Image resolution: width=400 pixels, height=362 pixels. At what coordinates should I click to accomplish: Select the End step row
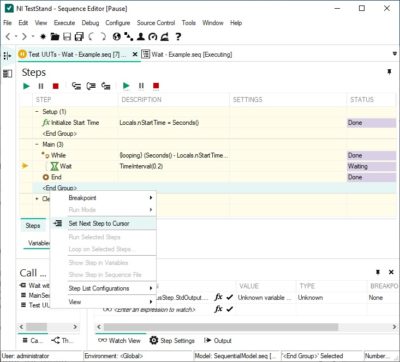point(208,177)
